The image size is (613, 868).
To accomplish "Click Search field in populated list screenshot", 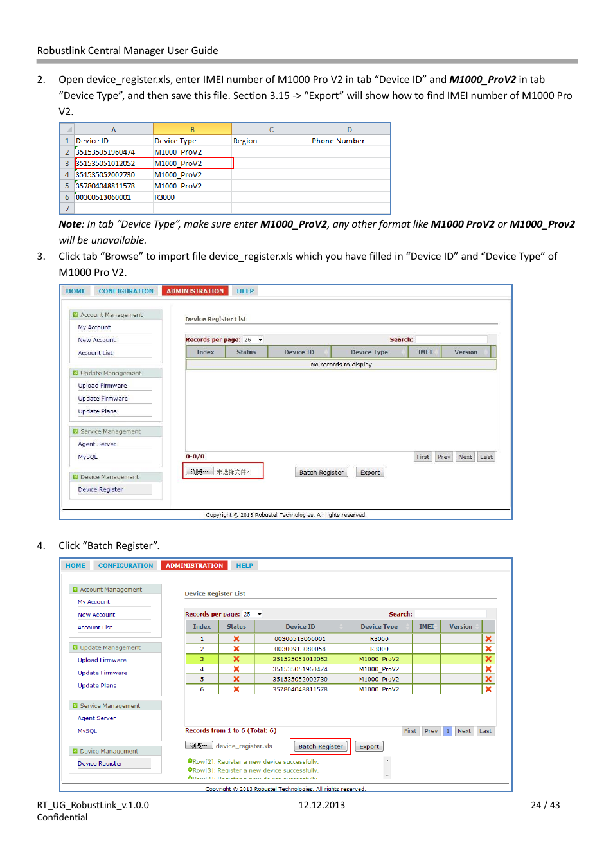I will pos(450,614).
